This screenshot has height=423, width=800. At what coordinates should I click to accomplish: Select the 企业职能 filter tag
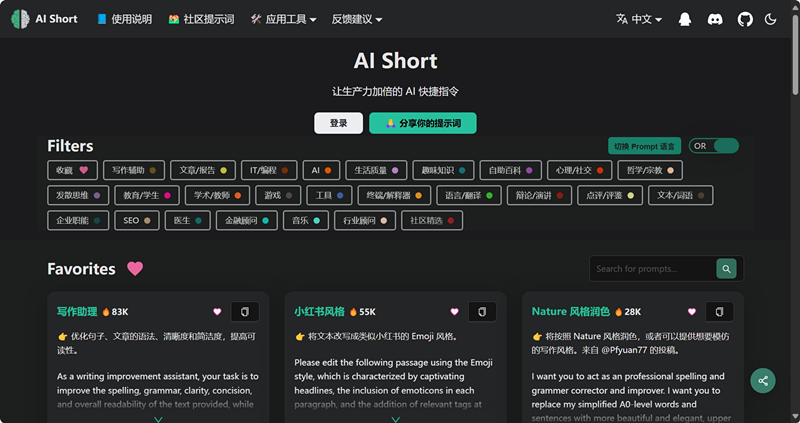click(x=78, y=220)
